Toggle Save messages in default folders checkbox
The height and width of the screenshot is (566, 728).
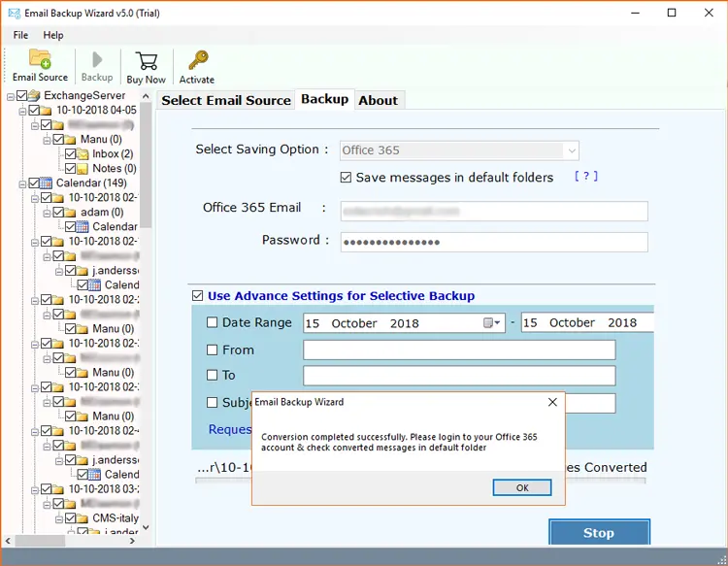(347, 178)
